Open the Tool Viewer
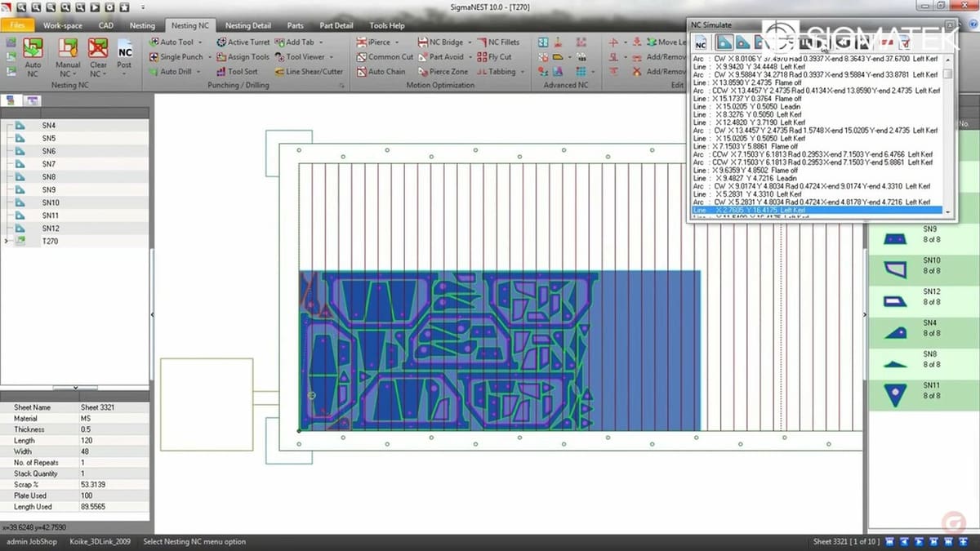The width and height of the screenshot is (980, 551). click(299, 57)
